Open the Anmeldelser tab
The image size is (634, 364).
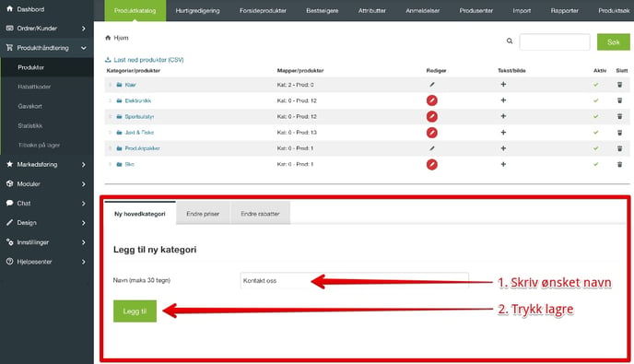click(x=423, y=10)
